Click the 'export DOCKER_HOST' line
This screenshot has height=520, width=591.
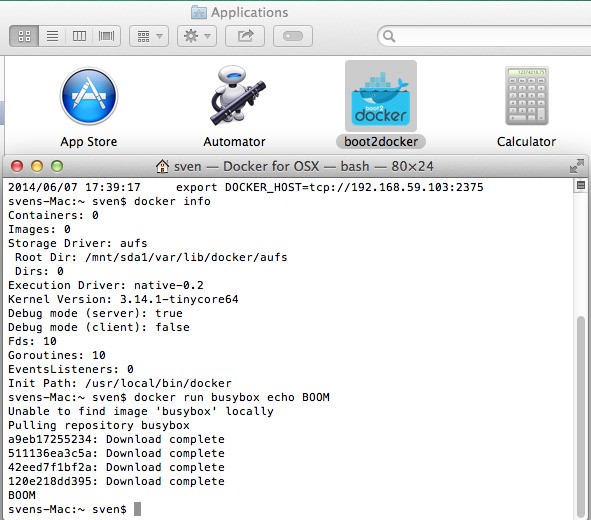tap(246, 187)
